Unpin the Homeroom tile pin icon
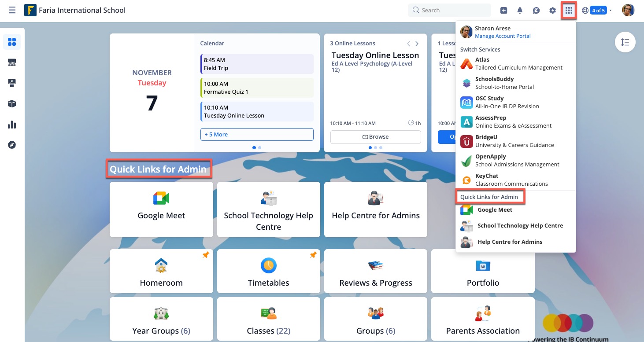644x342 pixels. [x=206, y=255]
